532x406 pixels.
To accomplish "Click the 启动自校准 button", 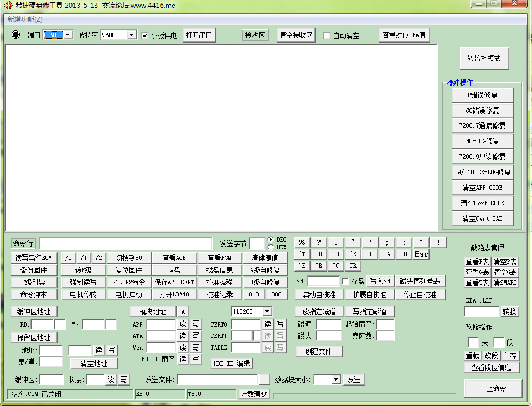I will (319, 294).
